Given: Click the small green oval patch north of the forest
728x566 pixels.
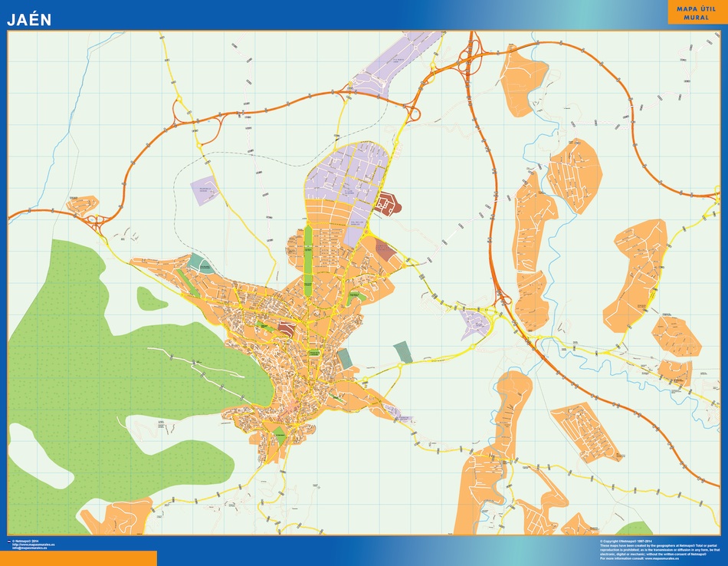Looking at the screenshot, I should tap(151, 298).
